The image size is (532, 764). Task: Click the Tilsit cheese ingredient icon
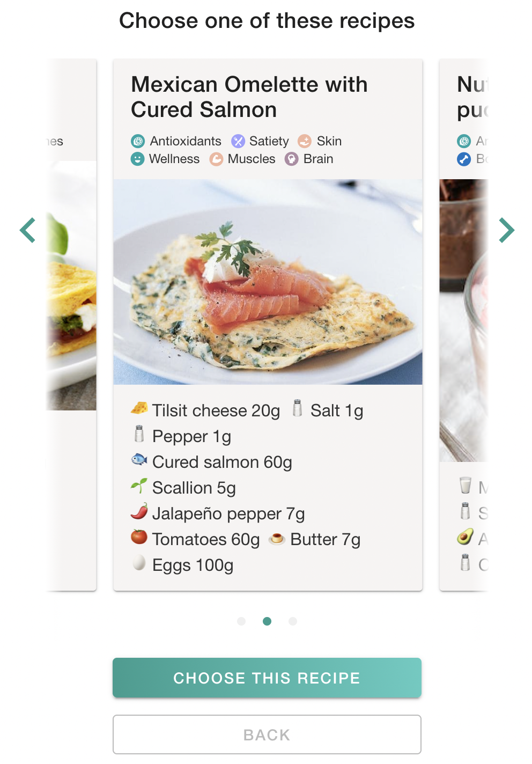(x=139, y=408)
